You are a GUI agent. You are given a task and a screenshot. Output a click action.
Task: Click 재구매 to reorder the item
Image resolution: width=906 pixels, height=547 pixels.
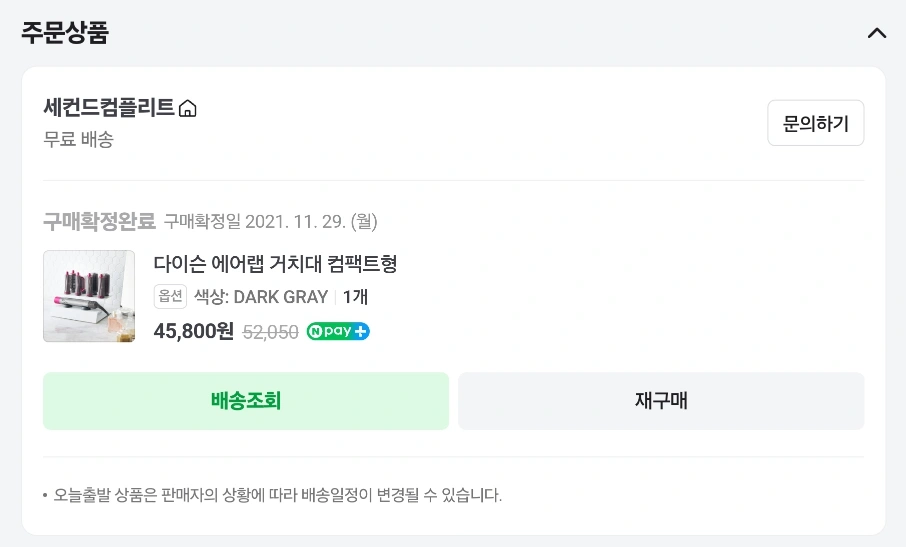661,401
